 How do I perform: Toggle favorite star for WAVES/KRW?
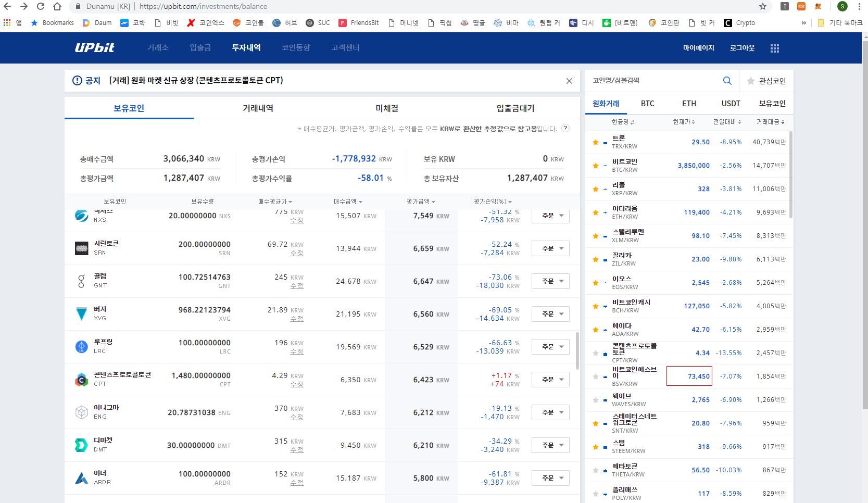click(596, 400)
